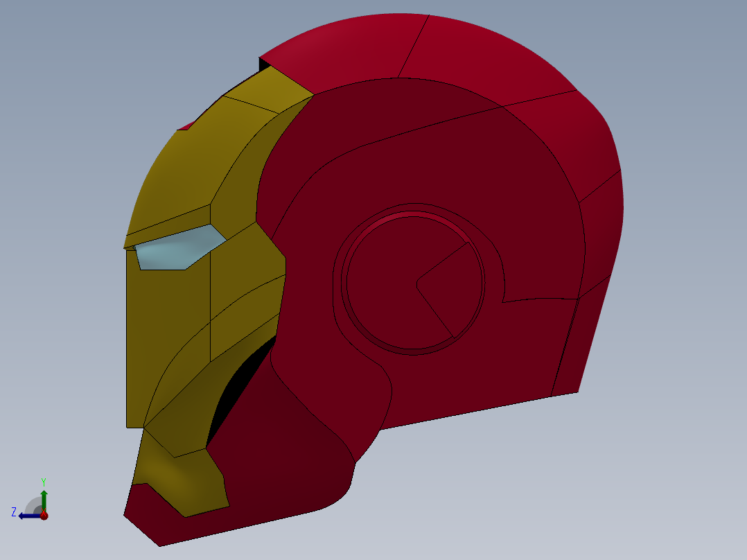Viewport: 747px width, 560px height.
Task: Click the blue Z axis arrow of the triad
Action: 29,516
